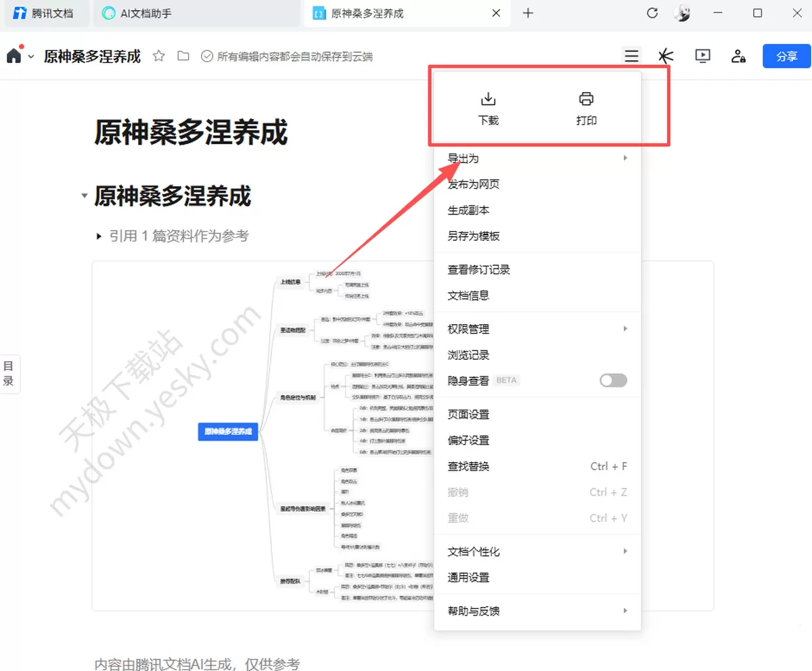Screen dimensions: 812x671
Task: Click 内容由腾讯文档AI生成 footer text
Action: (x=197, y=664)
